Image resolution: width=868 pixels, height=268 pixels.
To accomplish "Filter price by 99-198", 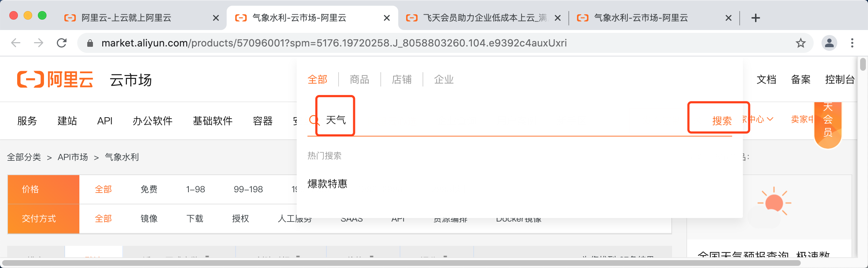I will tap(248, 189).
